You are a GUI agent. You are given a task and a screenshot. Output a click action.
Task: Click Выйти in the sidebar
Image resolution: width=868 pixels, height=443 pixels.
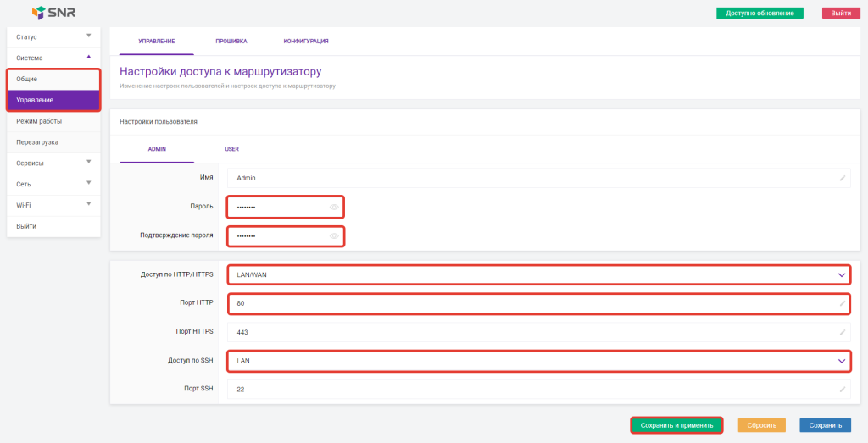(53, 226)
